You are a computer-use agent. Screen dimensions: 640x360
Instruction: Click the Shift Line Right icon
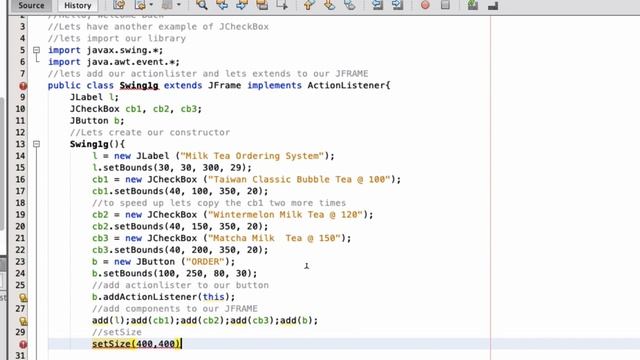tap(398, 5)
